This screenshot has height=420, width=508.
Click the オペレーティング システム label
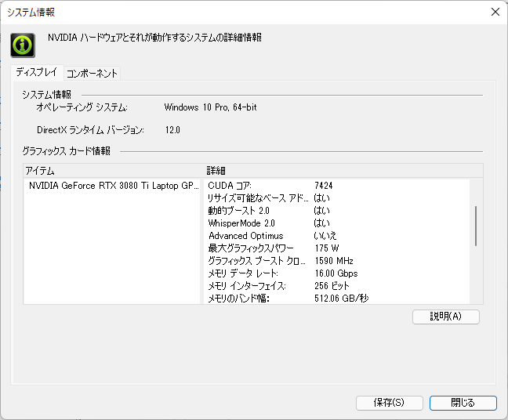(x=82, y=107)
